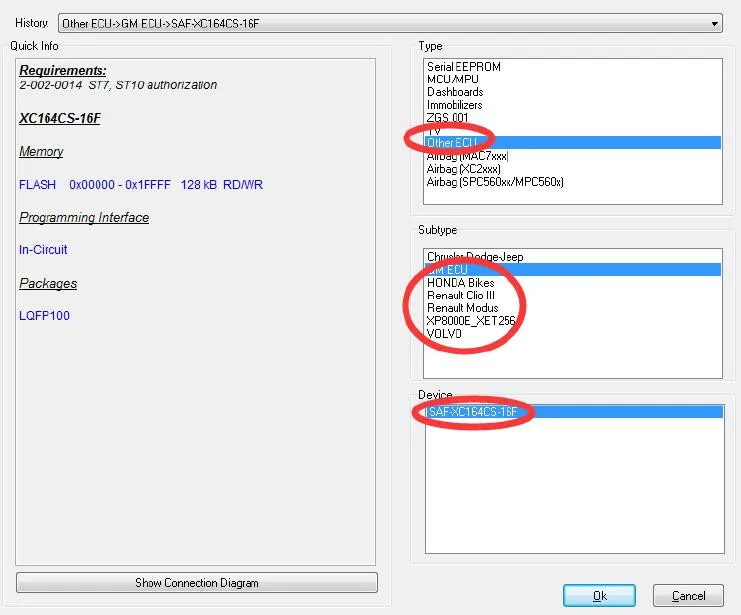741x615 pixels.
Task: Select SAF-XC164CS-16F device
Action: pos(575,412)
